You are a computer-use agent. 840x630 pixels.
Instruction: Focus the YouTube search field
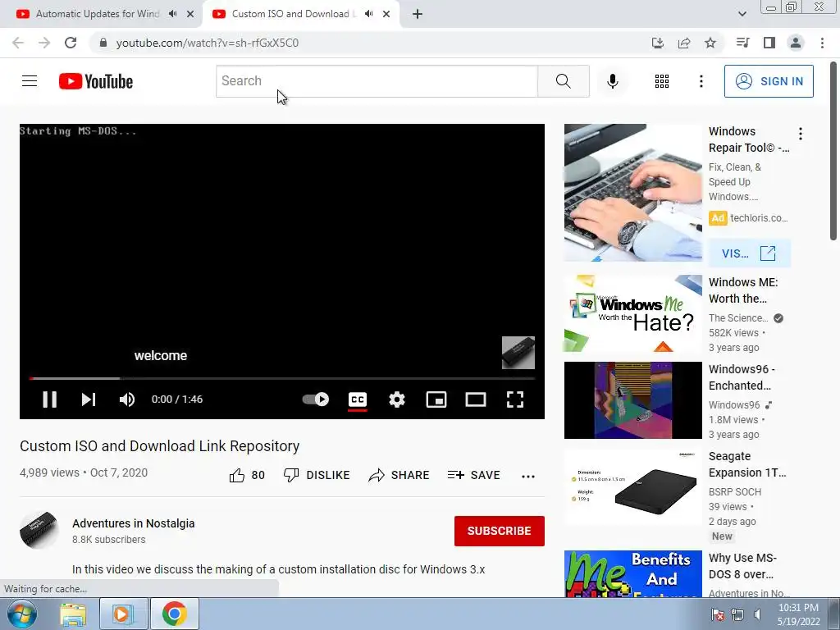tap(377, 81)
